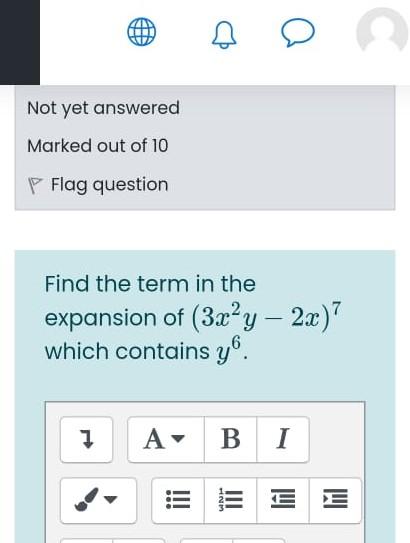Toggle bold formatting

point(231,439)
